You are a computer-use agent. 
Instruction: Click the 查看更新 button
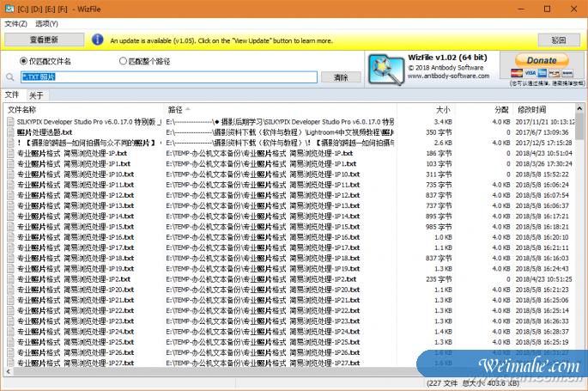(x=45, y=40)
